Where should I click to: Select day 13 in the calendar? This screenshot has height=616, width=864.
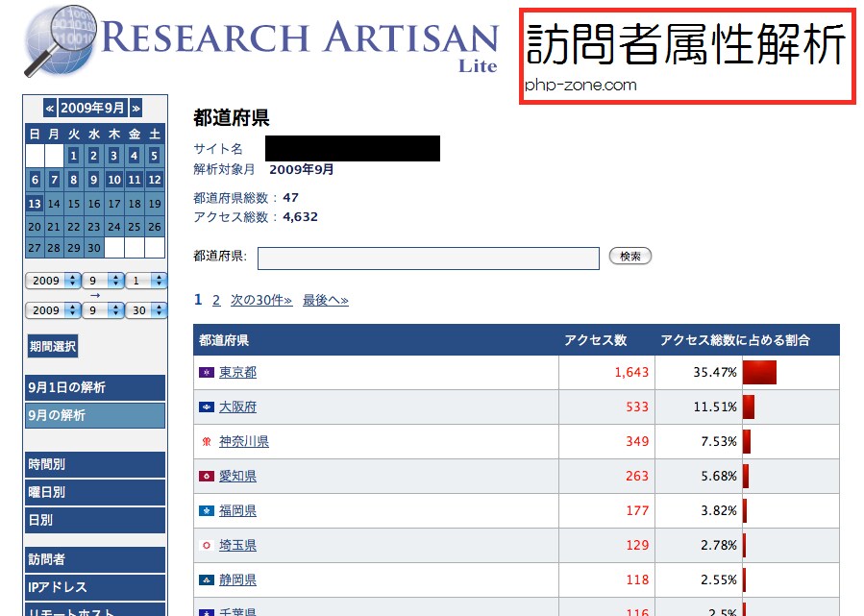35,204
